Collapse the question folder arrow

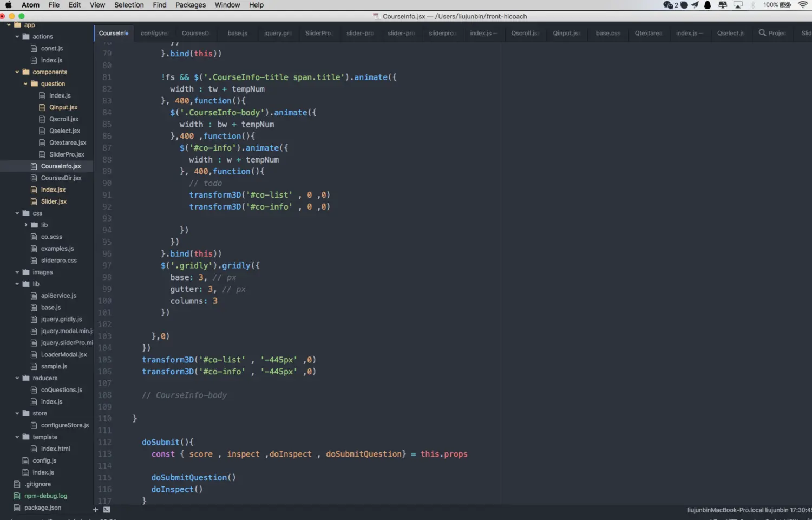pos(25,84)
